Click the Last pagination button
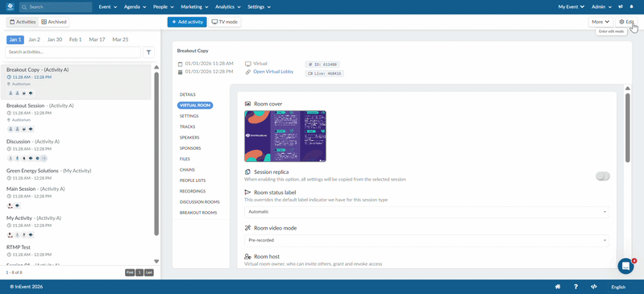Viewport: 644px width, 294px height. click(x=149, y=272)
